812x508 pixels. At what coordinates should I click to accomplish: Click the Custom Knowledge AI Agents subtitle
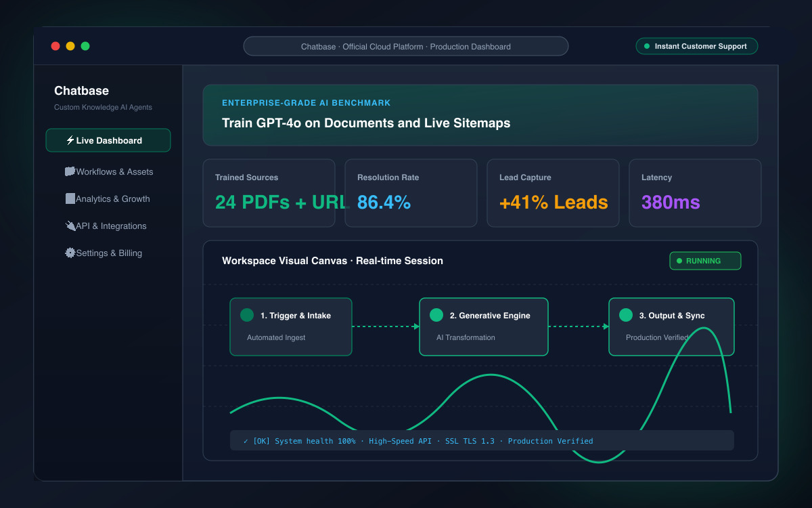pos(103,107)
